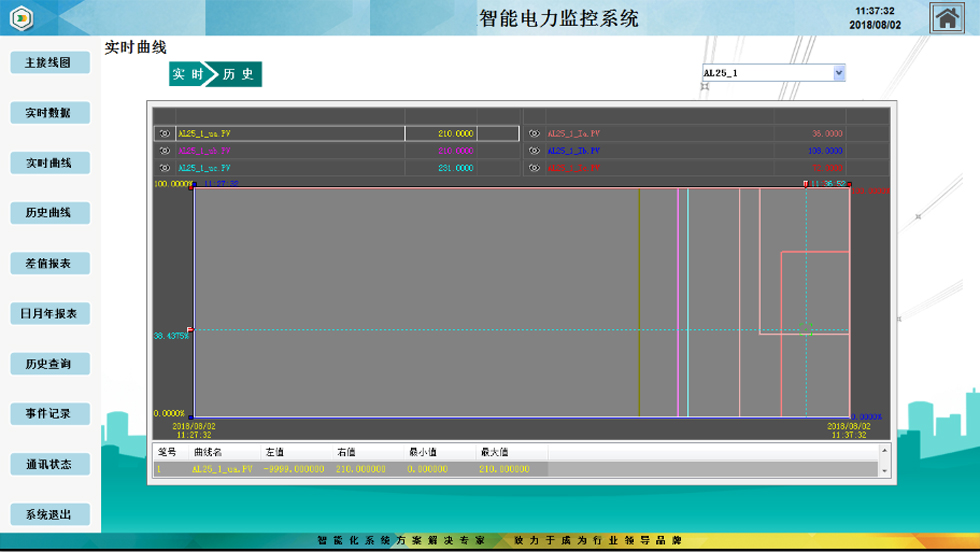Toggle eye icon for AL25_1_Ia.PV curve

[x=535, y=133]
